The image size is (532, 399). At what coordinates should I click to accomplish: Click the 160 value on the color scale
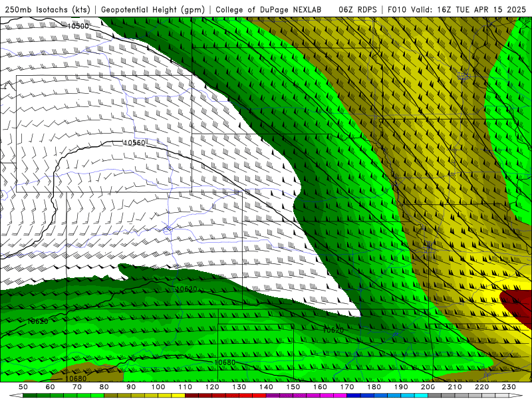(320, 387)
